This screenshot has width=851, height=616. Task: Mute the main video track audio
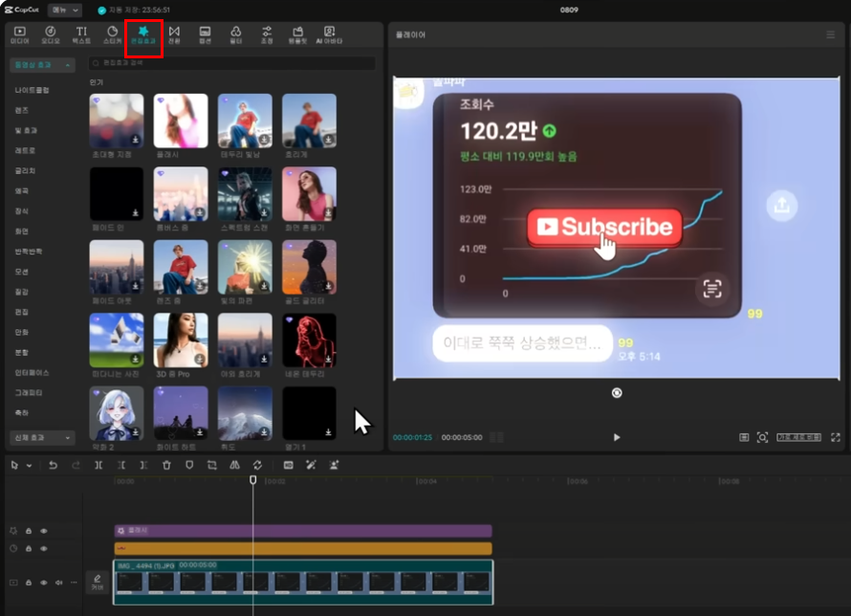[58, 583]
